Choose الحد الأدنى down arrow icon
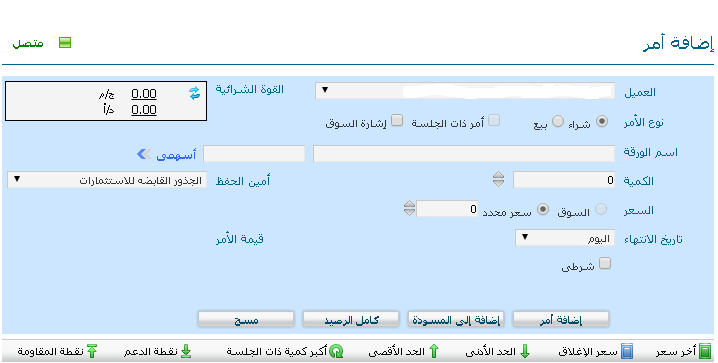This screenshot has height=363, width=718. pos(525,351)
